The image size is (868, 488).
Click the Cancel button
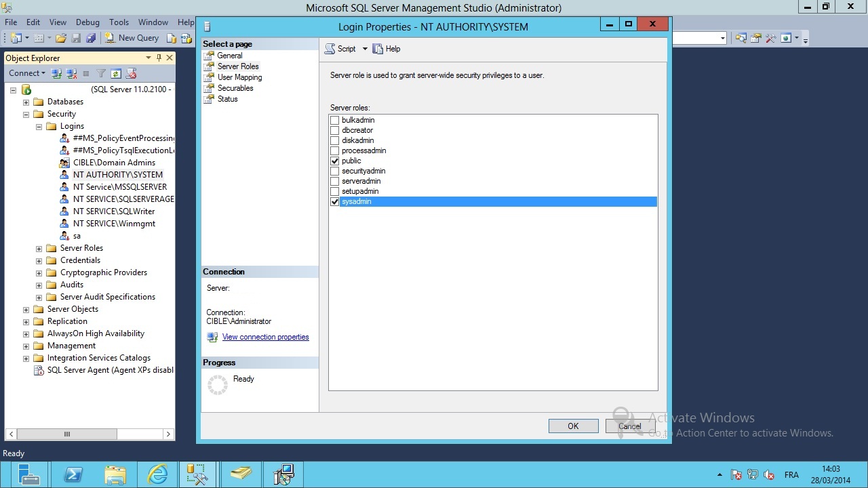(x=629, y=426)
